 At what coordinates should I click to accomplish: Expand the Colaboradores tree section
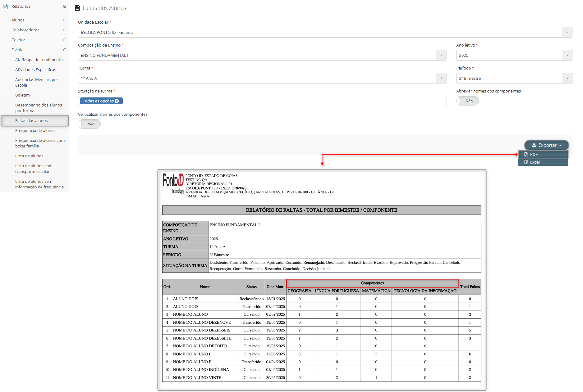tap(65, 30)
